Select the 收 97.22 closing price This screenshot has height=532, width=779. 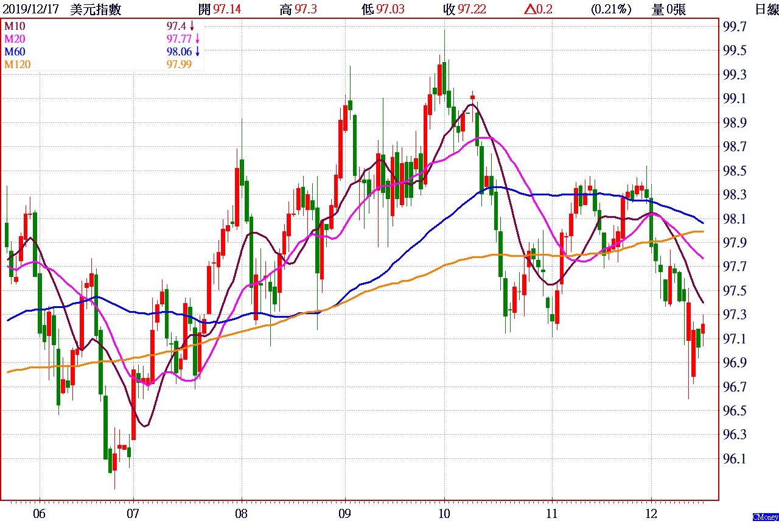pyautogui.click(x=464, y=9)
